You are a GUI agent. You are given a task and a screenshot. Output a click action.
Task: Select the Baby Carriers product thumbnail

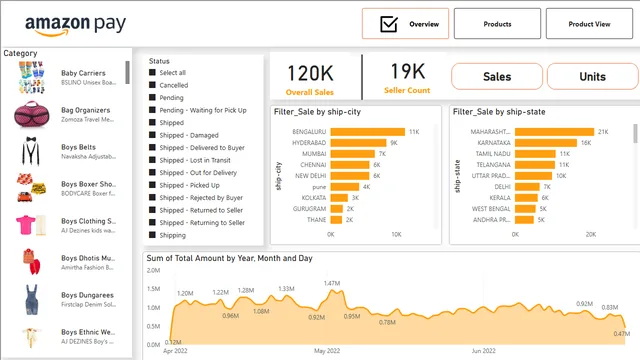coord(31,78)
